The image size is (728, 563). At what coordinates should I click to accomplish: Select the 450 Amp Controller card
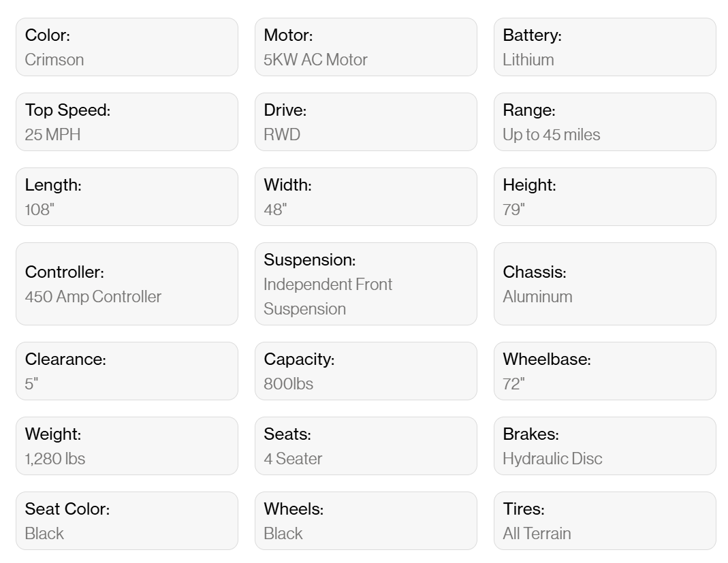tap(127, 284)
